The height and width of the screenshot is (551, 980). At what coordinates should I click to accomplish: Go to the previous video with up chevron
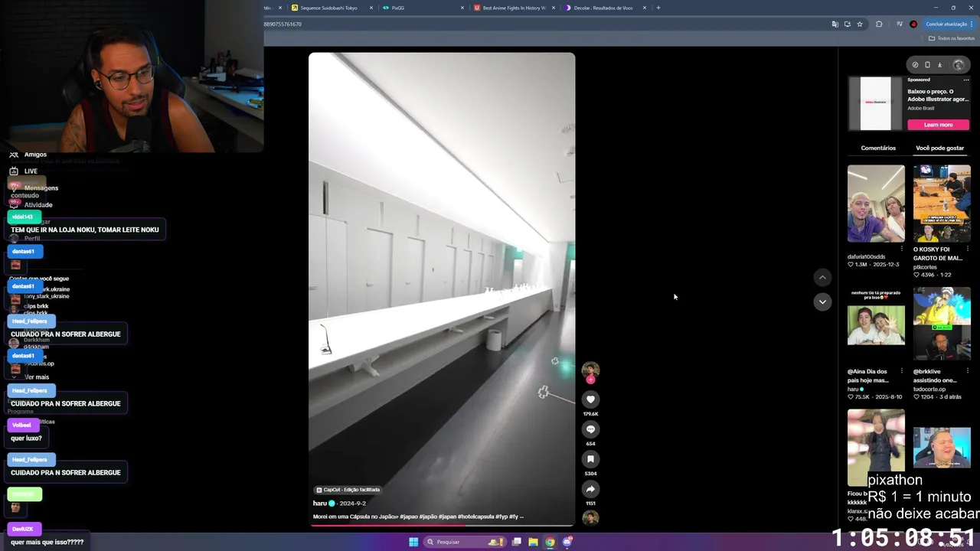click(822, 277)
